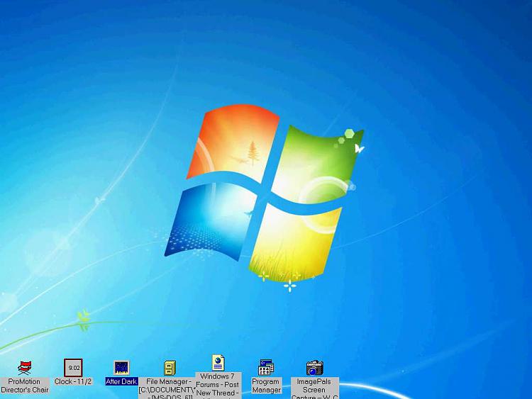Click the ImagePals Screen Capture camera icon

coord(314,368)
